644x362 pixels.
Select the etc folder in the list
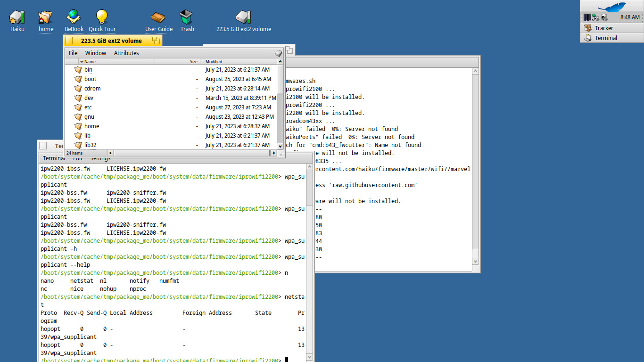(88, 107)
